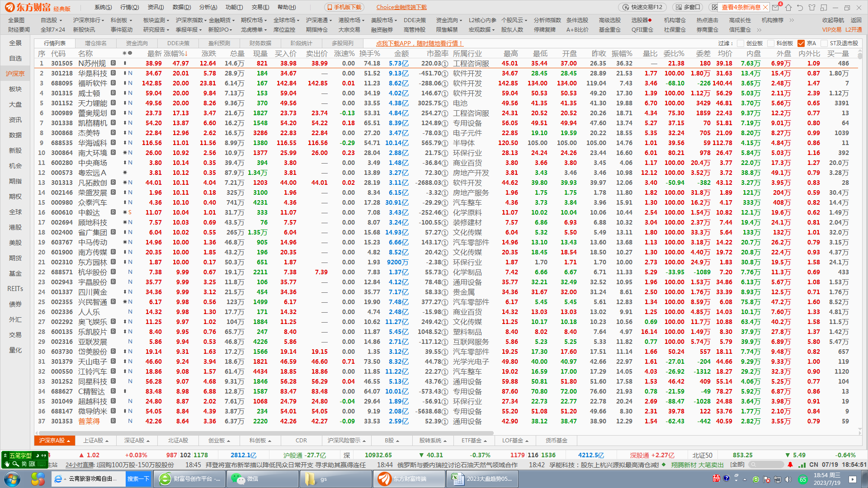Click the 快速交易F12 button

642,7
